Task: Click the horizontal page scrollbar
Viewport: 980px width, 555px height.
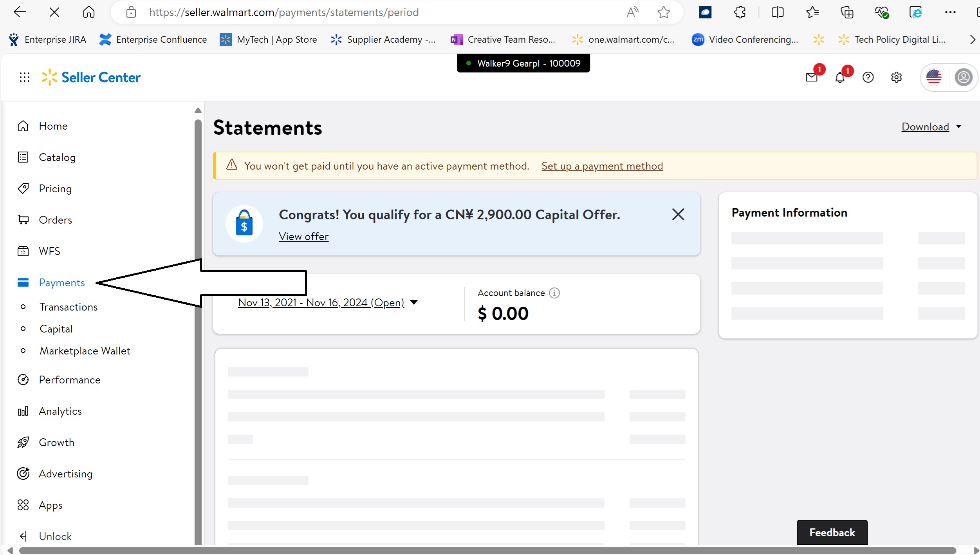Action: coord(487,550)
